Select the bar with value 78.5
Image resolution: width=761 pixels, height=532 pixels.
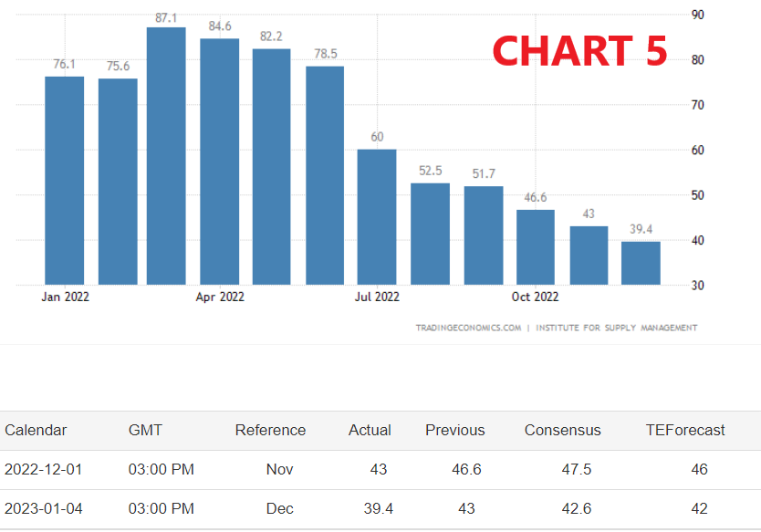(x=325, y=174)
